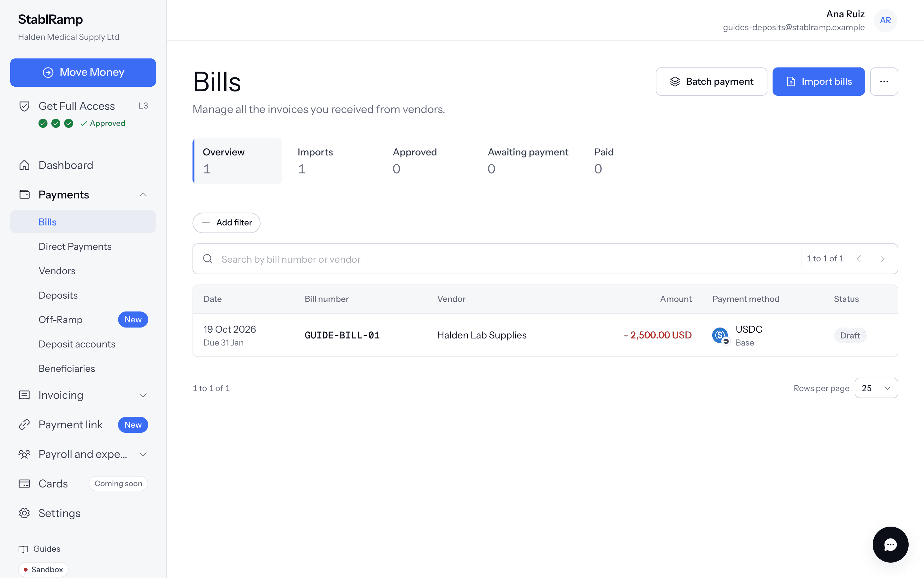Open the Guides book icon

click(x=23, y=549)
